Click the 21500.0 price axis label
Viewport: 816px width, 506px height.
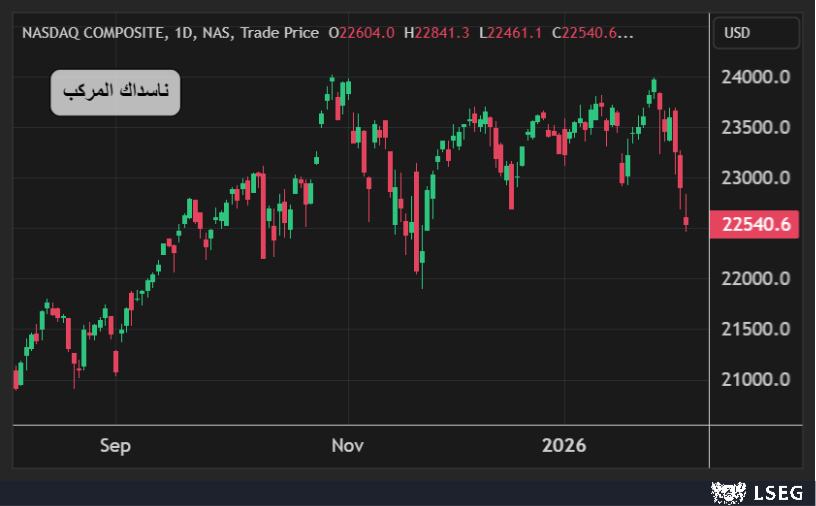[756, 329]
